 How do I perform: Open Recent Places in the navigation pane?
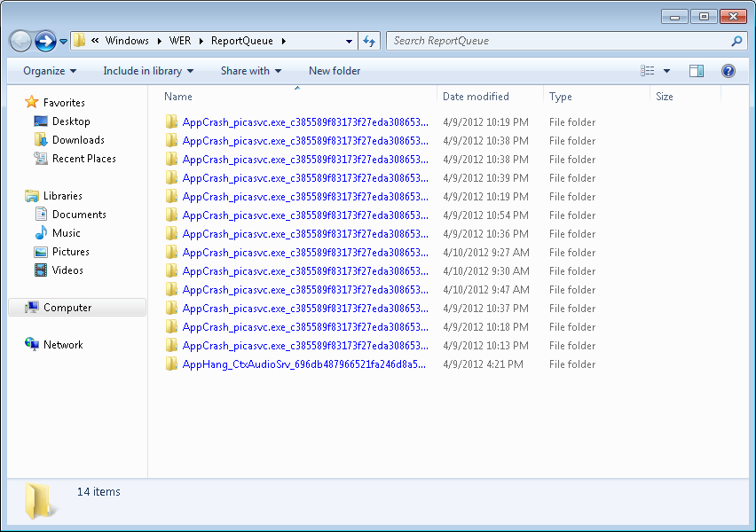[84, 159]
